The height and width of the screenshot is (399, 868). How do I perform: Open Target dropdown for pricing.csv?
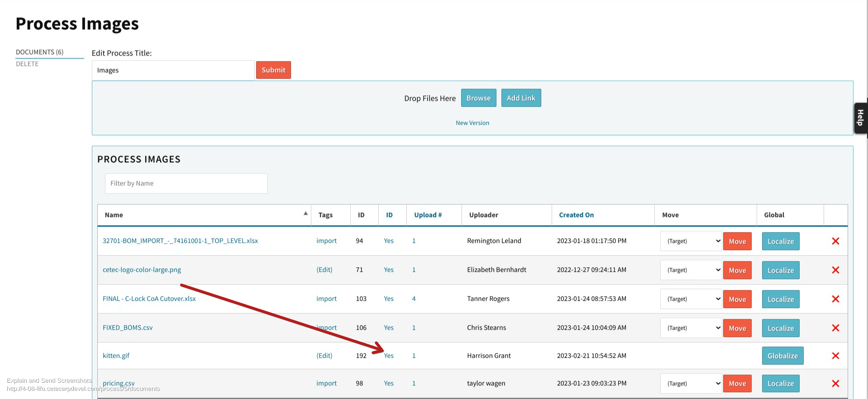[x=691, y=384]
